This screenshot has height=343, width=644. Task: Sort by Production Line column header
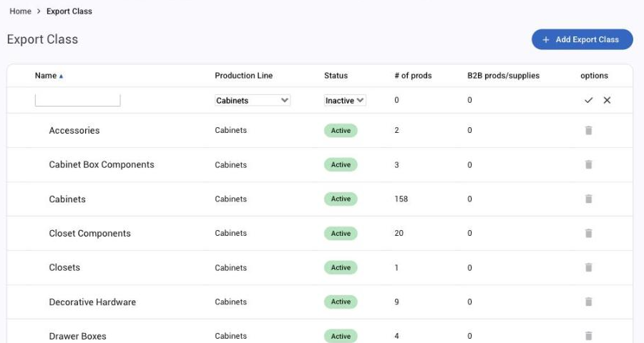tap(243, 76)
